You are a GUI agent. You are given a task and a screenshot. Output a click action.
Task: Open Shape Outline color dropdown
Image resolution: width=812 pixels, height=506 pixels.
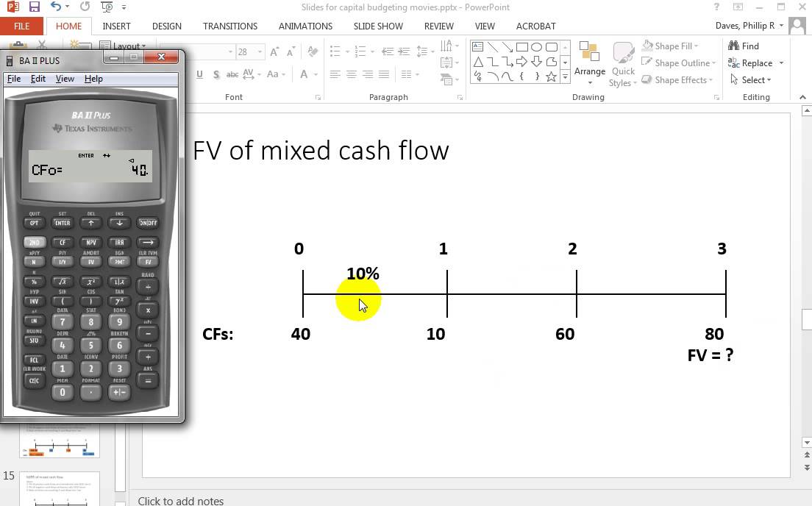click(678, 63)
